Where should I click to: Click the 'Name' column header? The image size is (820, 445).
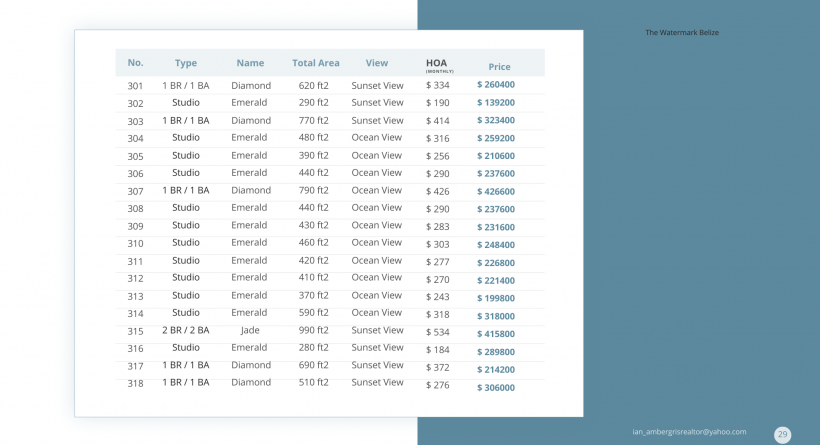click(x=250, y=63)
